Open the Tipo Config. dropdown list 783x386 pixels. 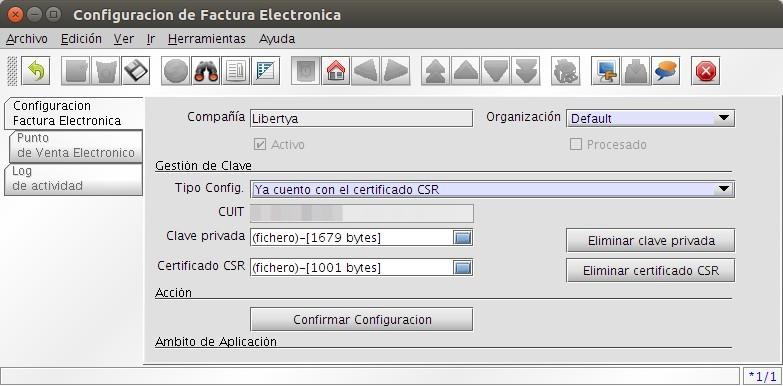[x=492, y=190]
